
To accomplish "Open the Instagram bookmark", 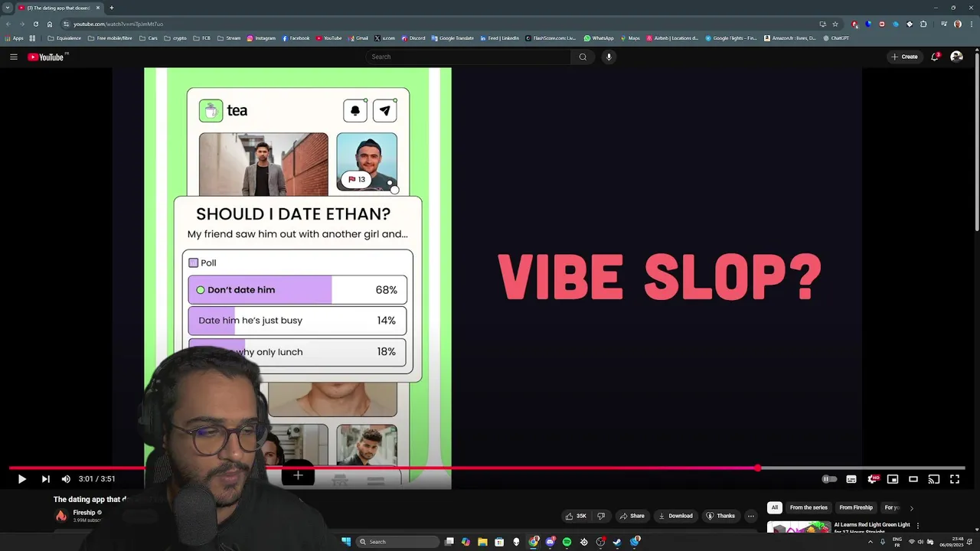I will (x=261, y=38).
